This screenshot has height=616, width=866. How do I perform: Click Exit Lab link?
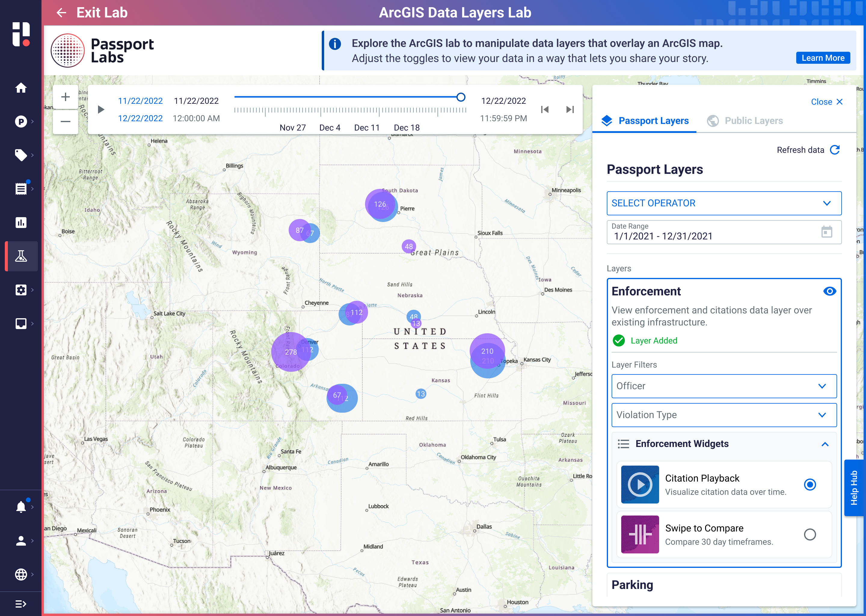(x=102, y=13)
